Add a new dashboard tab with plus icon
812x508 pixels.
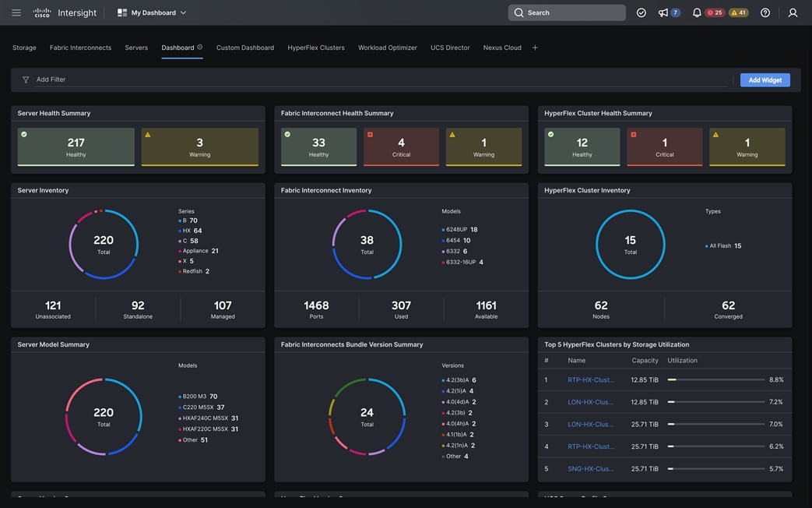coord(535,48)
